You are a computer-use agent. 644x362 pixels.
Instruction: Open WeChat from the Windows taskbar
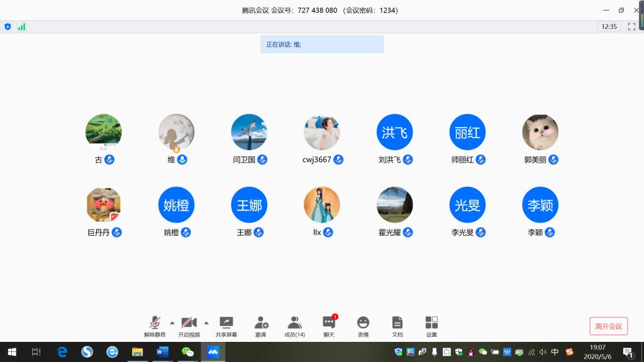coord(187,352)
